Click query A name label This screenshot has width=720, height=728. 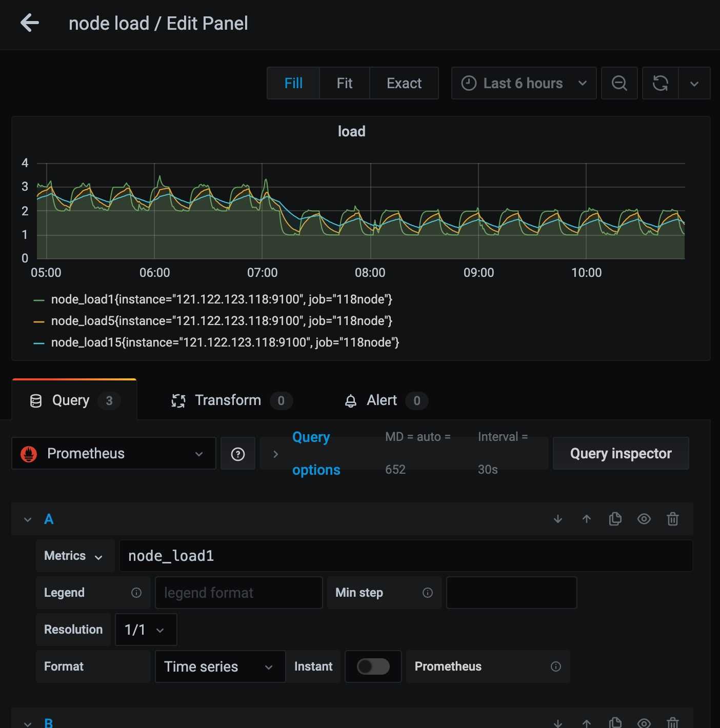pos(49,519)
